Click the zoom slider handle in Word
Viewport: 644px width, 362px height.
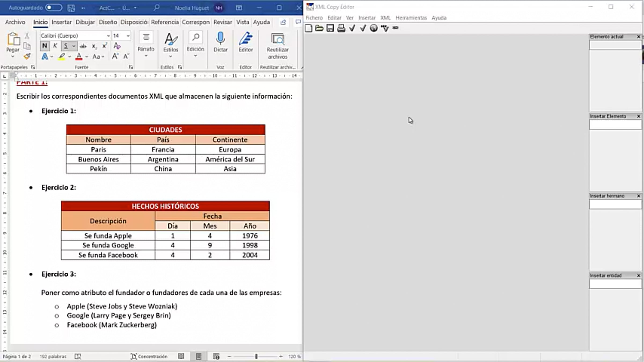pos(256,356)
